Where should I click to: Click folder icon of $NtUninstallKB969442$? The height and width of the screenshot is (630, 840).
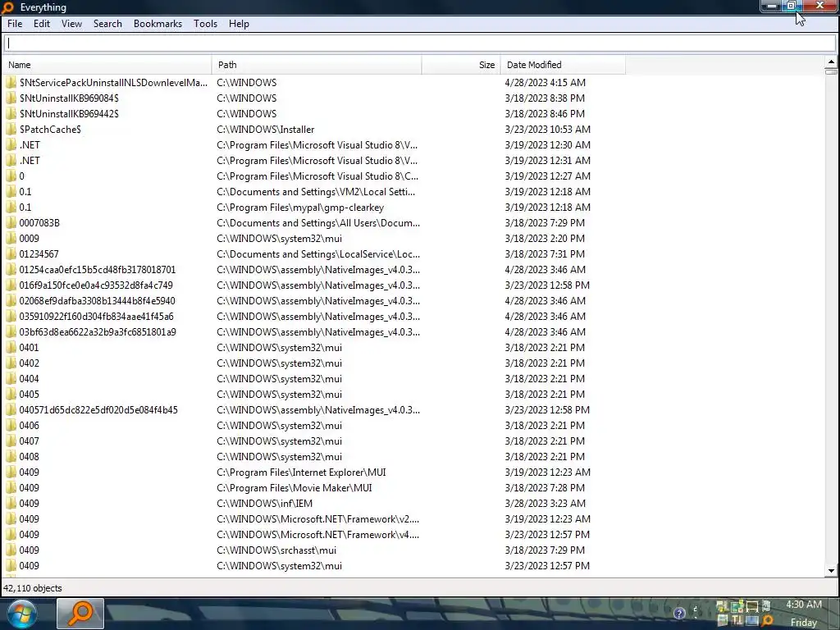pyautogui.click(x=11, y=113)
